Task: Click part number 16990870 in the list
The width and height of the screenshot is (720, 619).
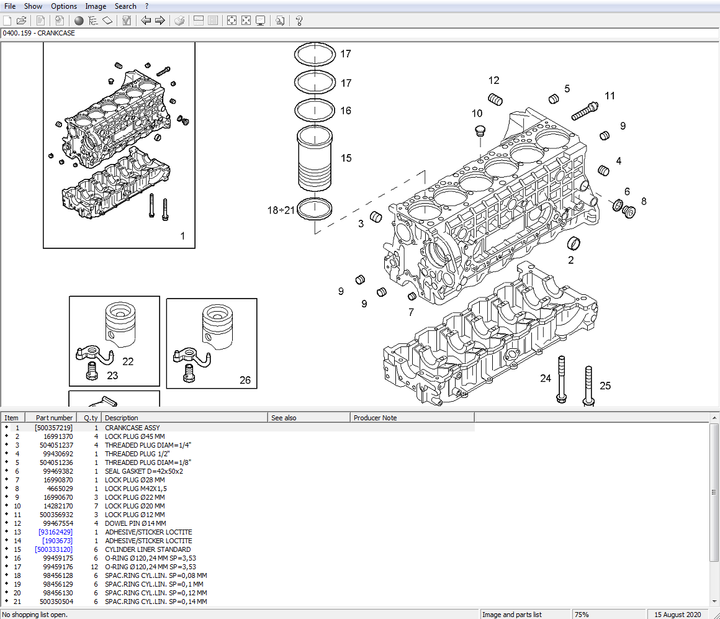Action: (58, 480)
